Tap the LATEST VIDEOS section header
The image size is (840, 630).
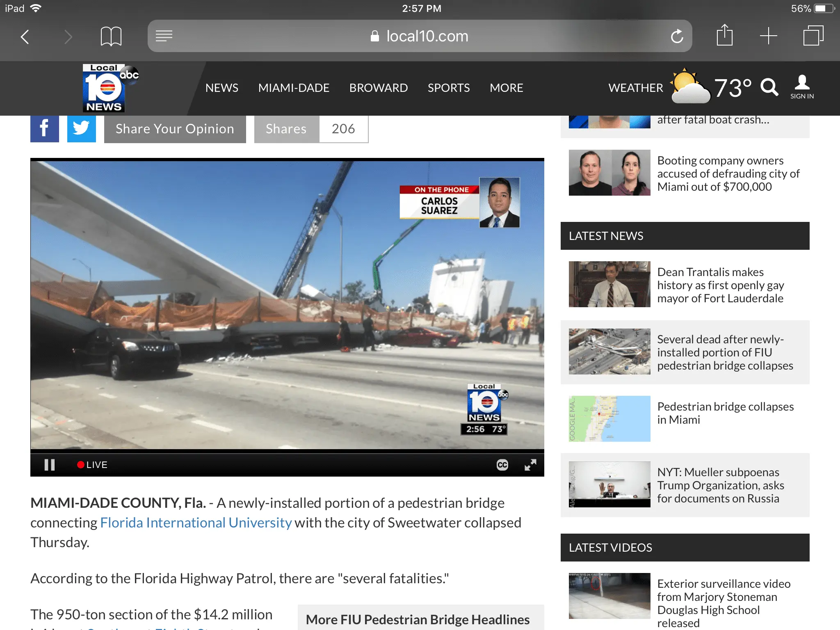[x=685, y=548]
